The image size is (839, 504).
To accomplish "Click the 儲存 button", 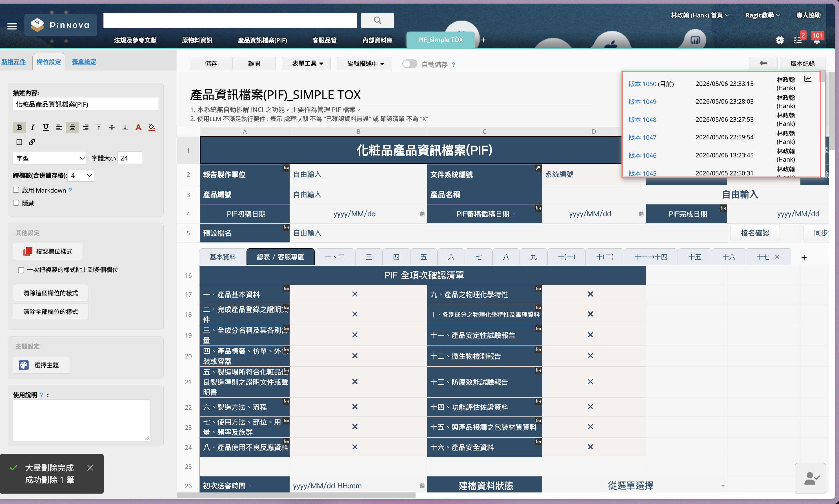I will tap(211, 64).
